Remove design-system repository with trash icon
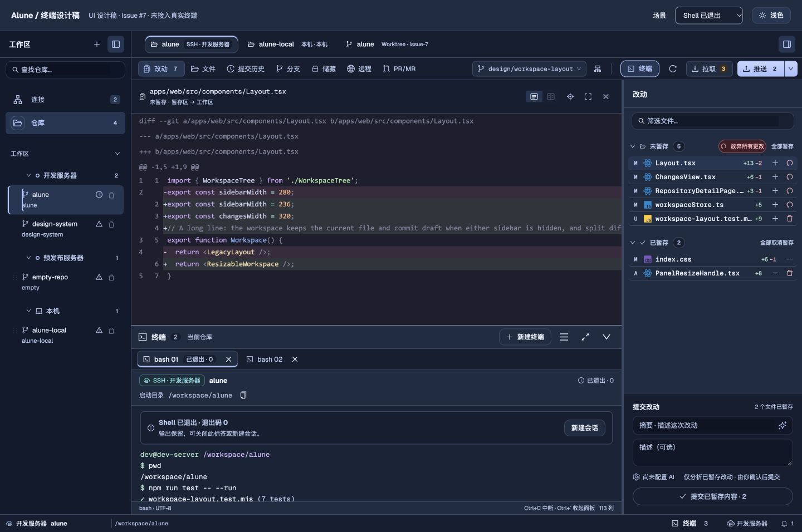Image resolution: width=802 pixels, height=532 pixels. 111,224
